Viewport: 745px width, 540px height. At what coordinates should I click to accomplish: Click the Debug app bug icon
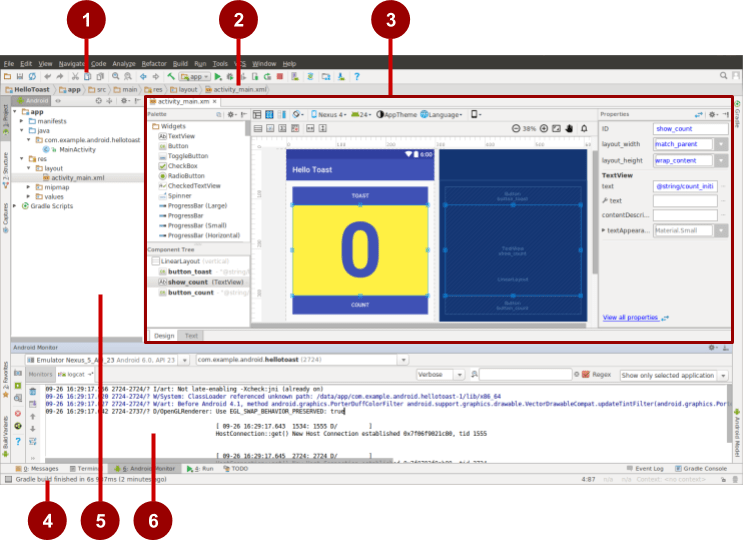[x=230, y=76]
